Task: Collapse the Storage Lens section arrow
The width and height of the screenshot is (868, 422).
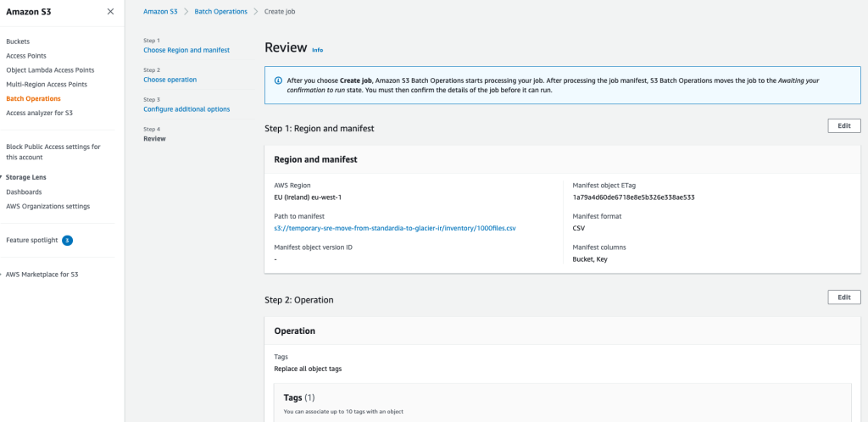Action: pos(1,178)
